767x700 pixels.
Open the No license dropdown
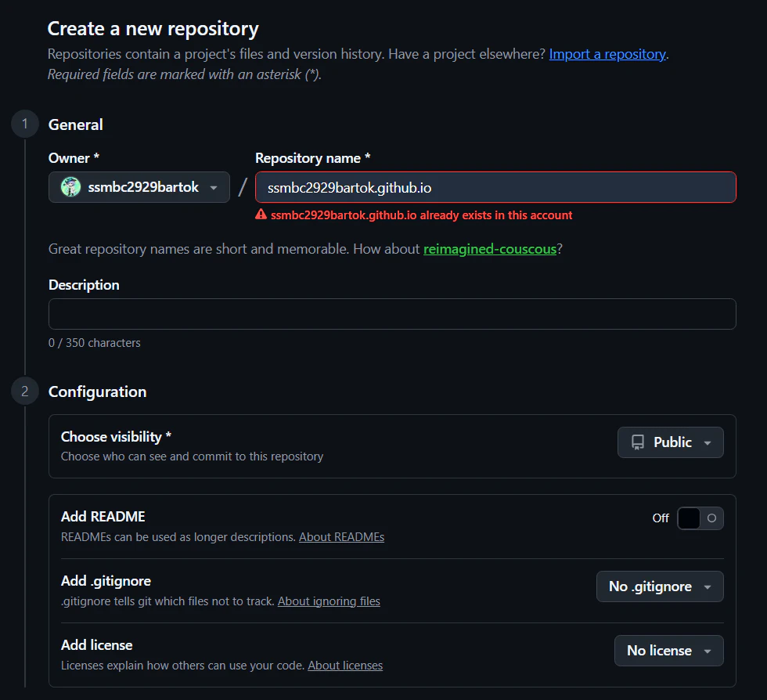[668, 650]
